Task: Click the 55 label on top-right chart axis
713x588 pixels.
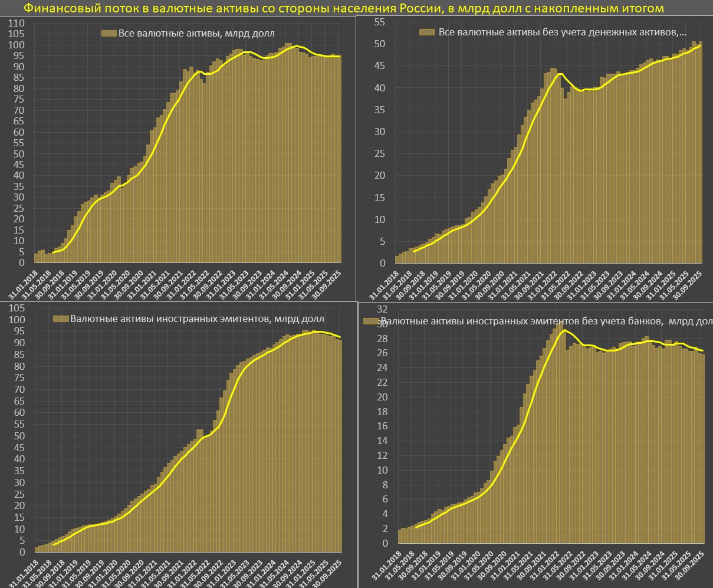Action: 380,22
